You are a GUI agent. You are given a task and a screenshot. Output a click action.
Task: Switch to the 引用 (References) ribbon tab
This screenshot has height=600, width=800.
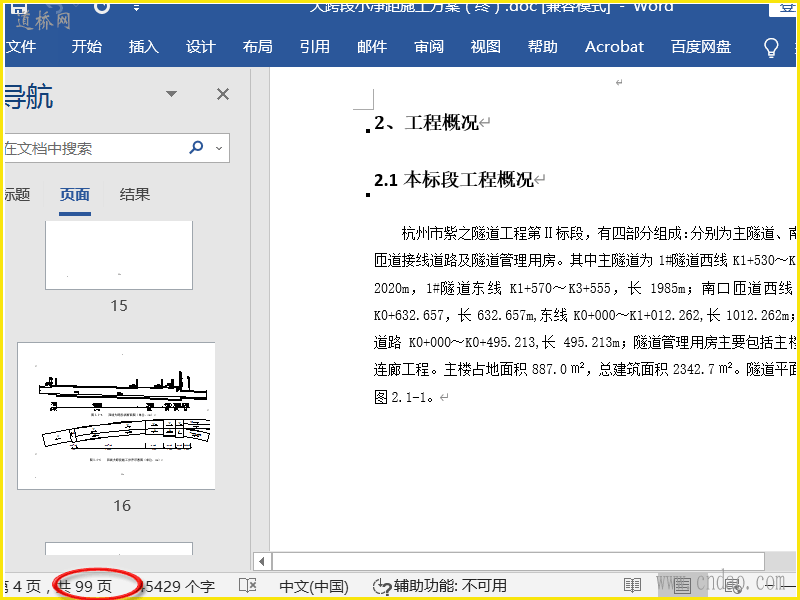(x=315, y=46)
